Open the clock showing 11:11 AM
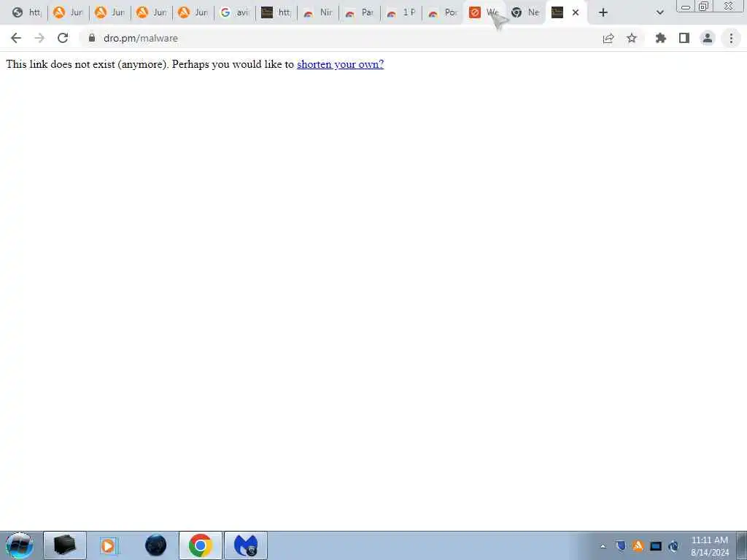The width and height of the screenshot is (747, 560). (x=710, y=546)
